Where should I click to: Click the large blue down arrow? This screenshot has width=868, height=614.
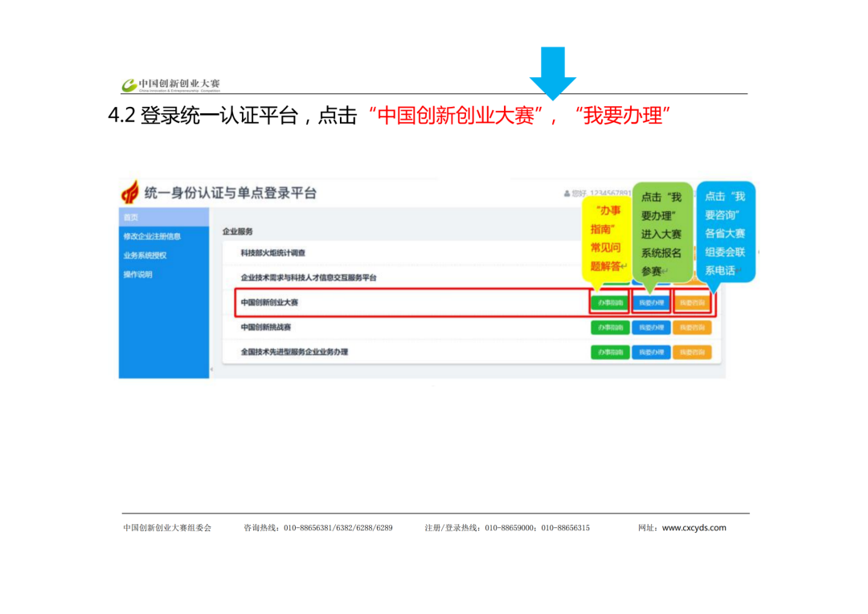[x=552, y=72]
